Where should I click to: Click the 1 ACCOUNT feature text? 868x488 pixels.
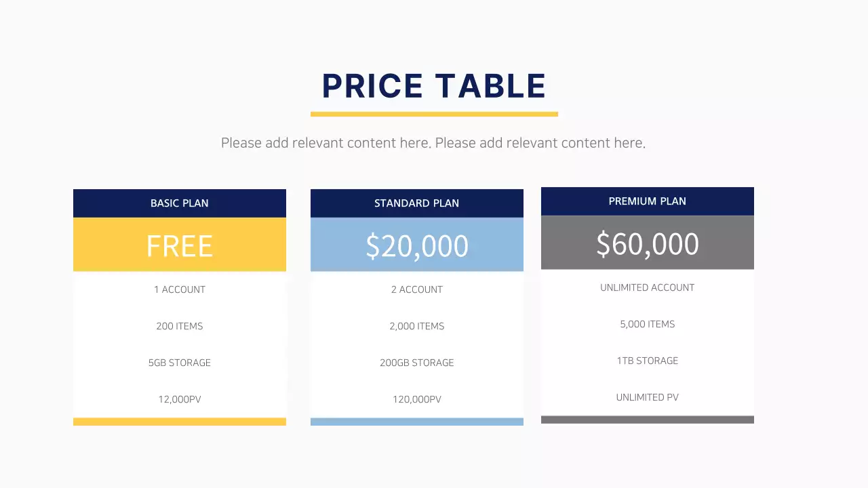pos(180,289)
